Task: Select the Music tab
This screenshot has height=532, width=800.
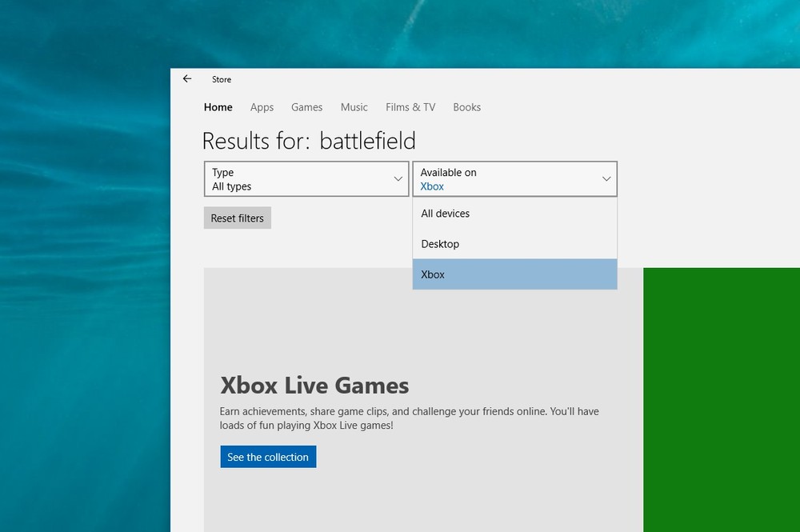Action: point(354,107)
